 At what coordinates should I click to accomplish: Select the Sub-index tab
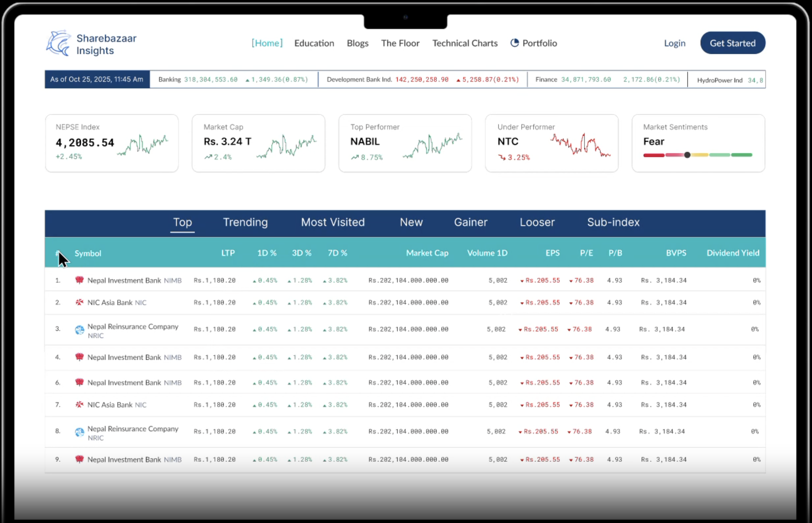click(x=613, y=223)
